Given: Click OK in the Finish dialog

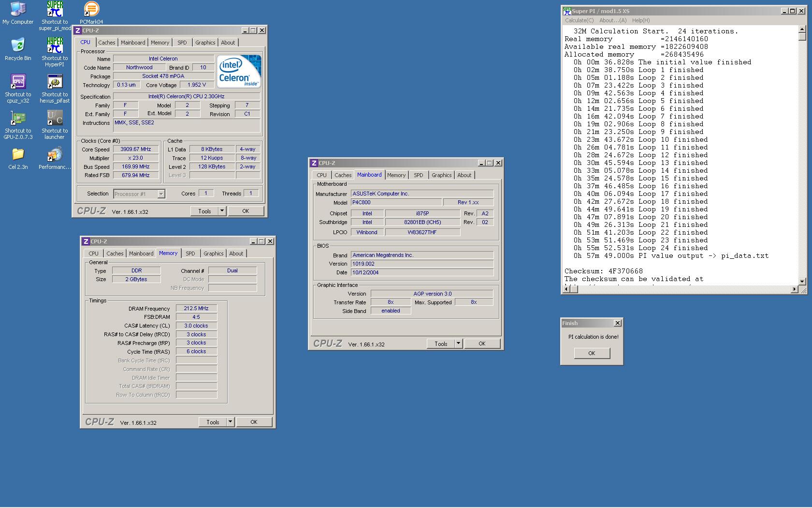Looking at the screenshot, I should tap(592, 353).
